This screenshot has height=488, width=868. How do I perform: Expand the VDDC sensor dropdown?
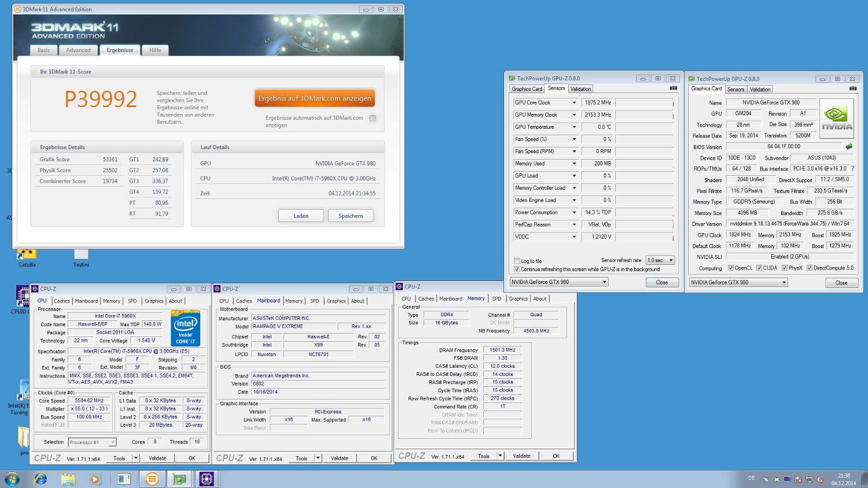574,236
